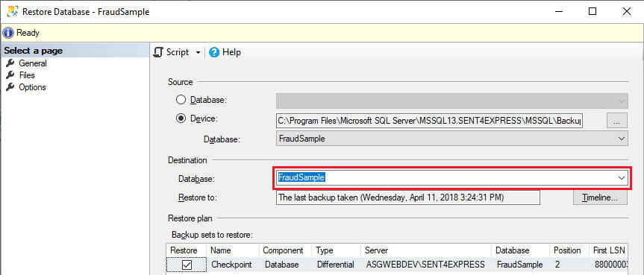The height and width of the screenshot is (275, 644).
Task: Select the Device source radio button
Action: pyautogui.click(x=181, y=118)
